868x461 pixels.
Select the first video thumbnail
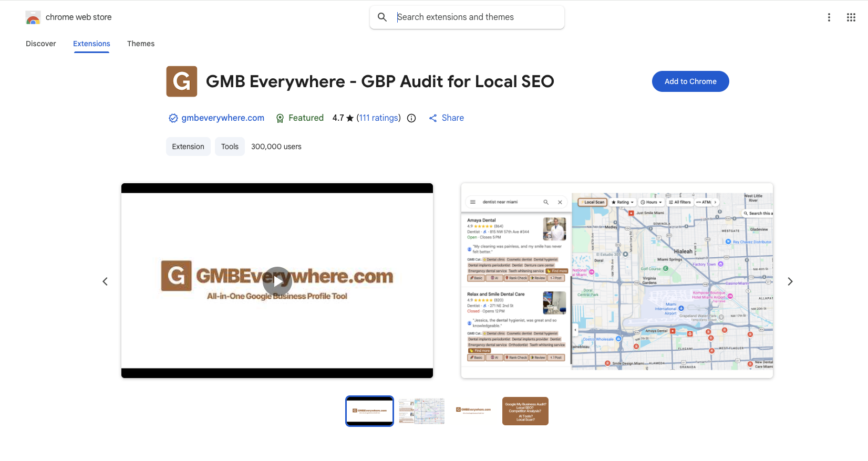tap(369, 411)
